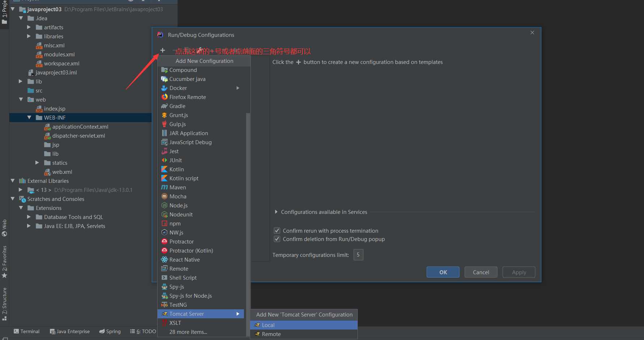The width and height of the screenshot is (644, 340).
Task: Click the Cancel button
Action: (481, 272)
